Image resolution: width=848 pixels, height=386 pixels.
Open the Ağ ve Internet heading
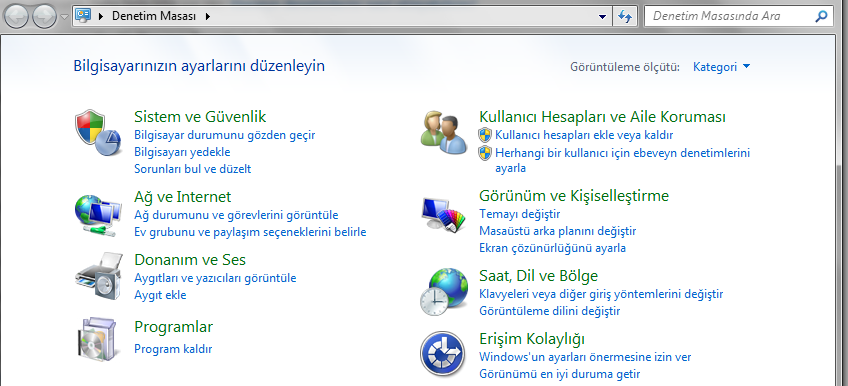point(183,196)
